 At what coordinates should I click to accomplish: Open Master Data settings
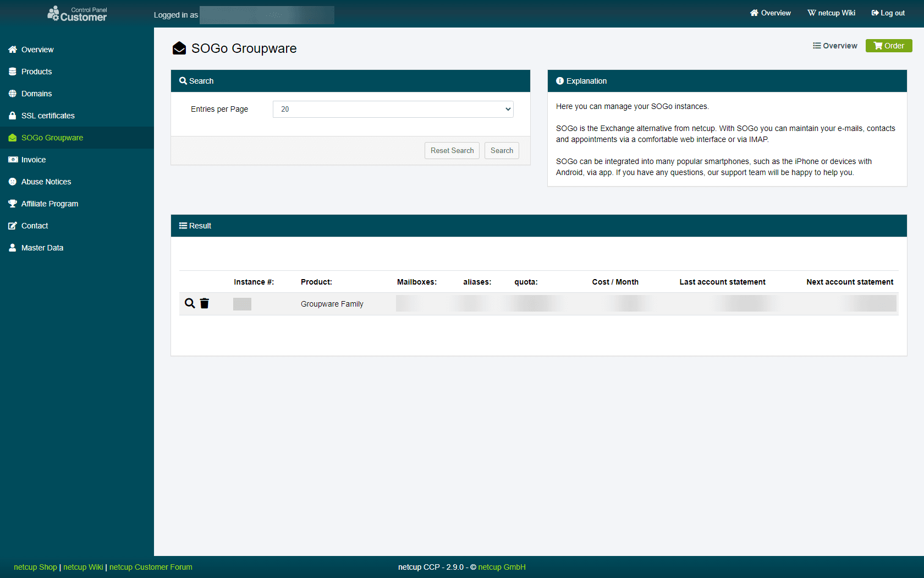(x=42, y=247)
